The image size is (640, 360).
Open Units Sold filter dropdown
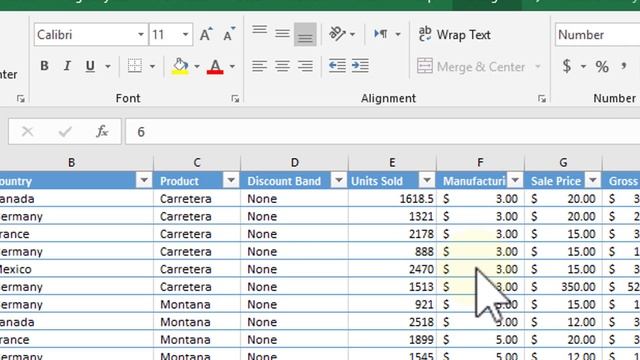(x=427, y=180)
